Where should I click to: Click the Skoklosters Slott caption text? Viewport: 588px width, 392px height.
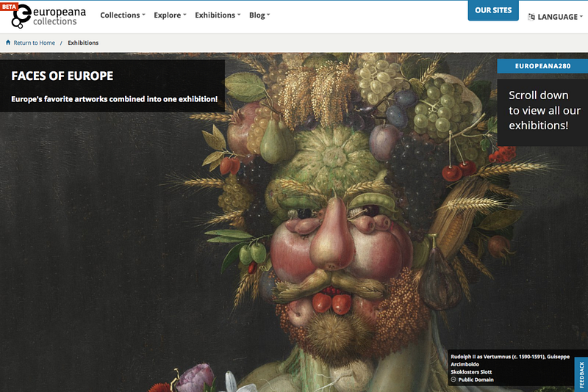click(471, 371)
